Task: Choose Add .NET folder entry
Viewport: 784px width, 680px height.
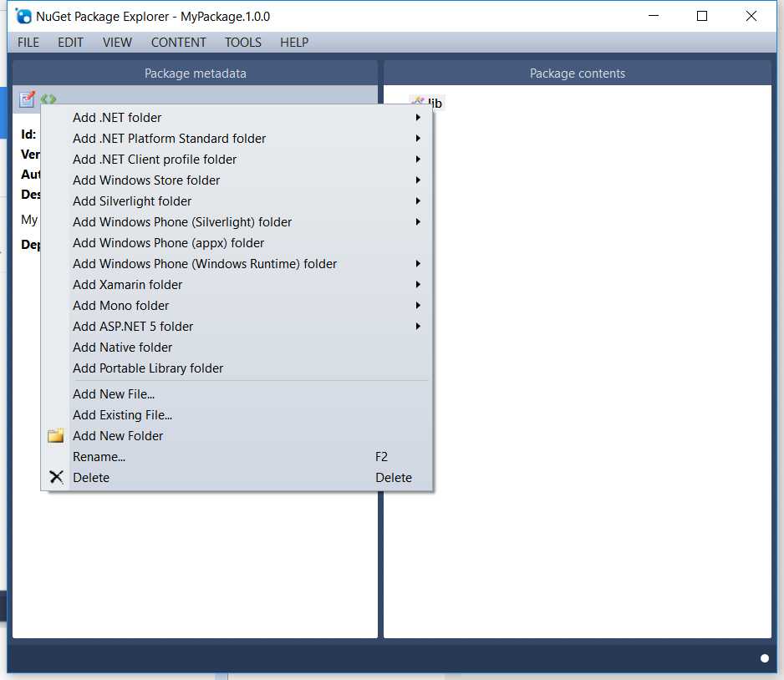Action: tap(237, 118)
